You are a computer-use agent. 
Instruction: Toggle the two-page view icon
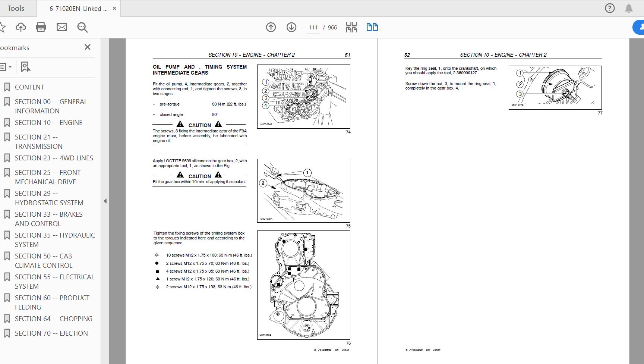pos(372,27)
